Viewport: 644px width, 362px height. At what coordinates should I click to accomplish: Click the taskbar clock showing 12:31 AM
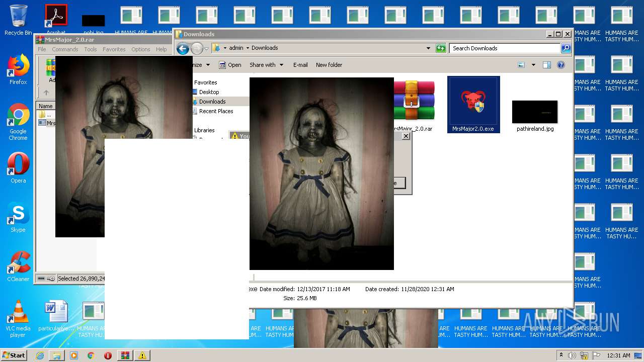pyautogui.click(x=619, y=355)
